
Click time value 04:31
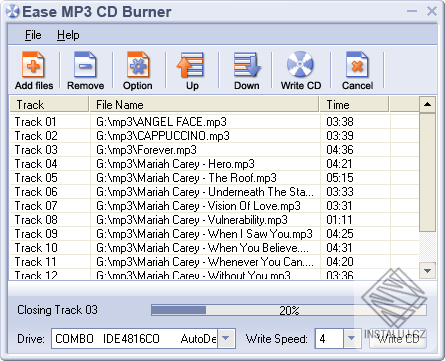339,248
